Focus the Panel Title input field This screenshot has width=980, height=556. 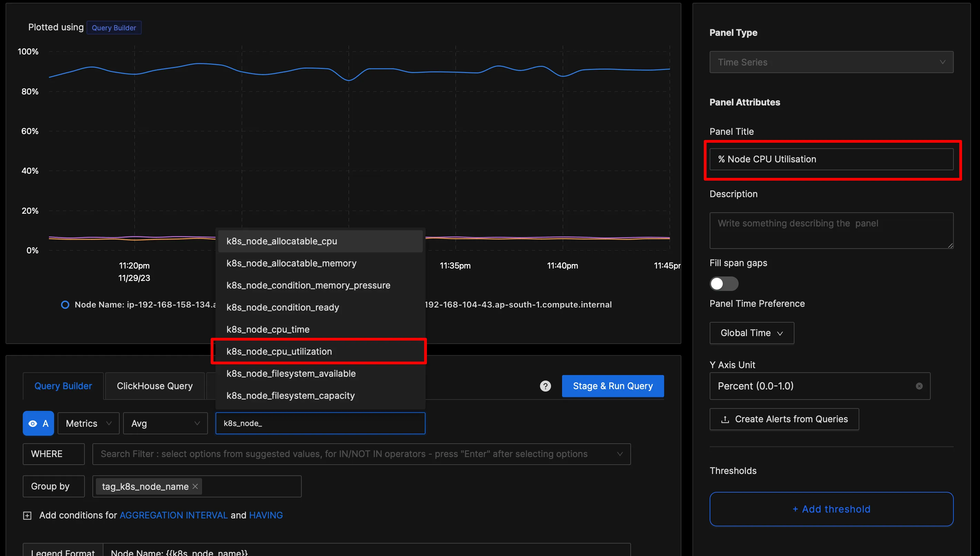click(831, 159)
